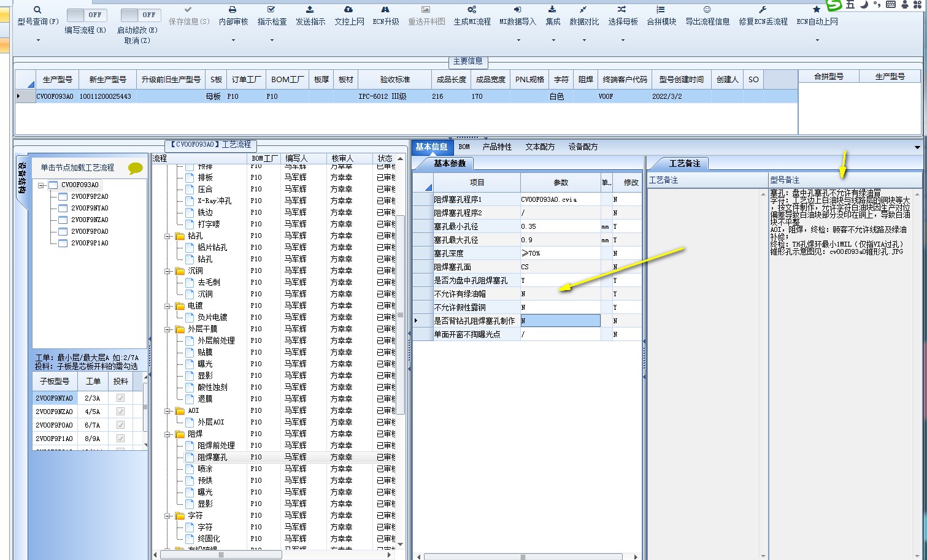Select the 工艺备注 tab

pyautogui.click(x=685, y=164)
